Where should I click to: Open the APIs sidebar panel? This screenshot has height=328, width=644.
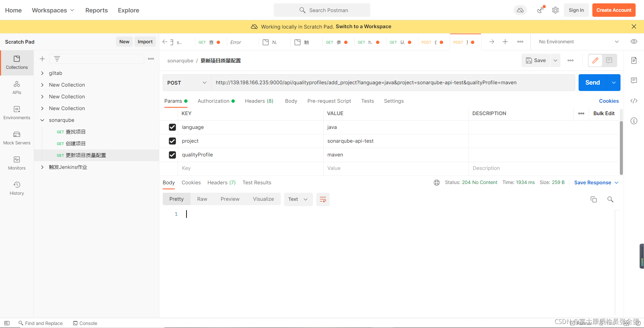(17, 88)
